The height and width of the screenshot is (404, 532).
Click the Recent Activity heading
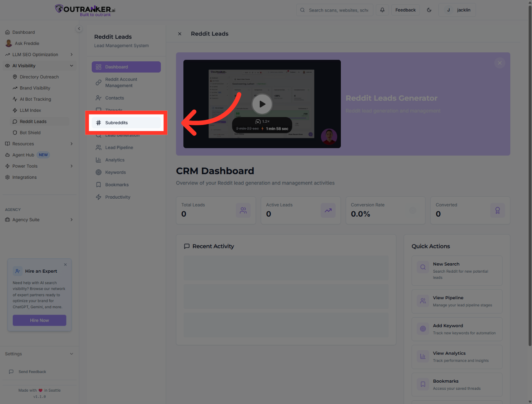tap(213, 247)
